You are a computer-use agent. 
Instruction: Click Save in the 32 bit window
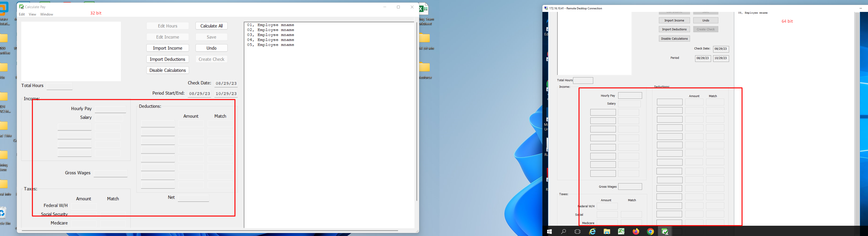click(212, 37)
